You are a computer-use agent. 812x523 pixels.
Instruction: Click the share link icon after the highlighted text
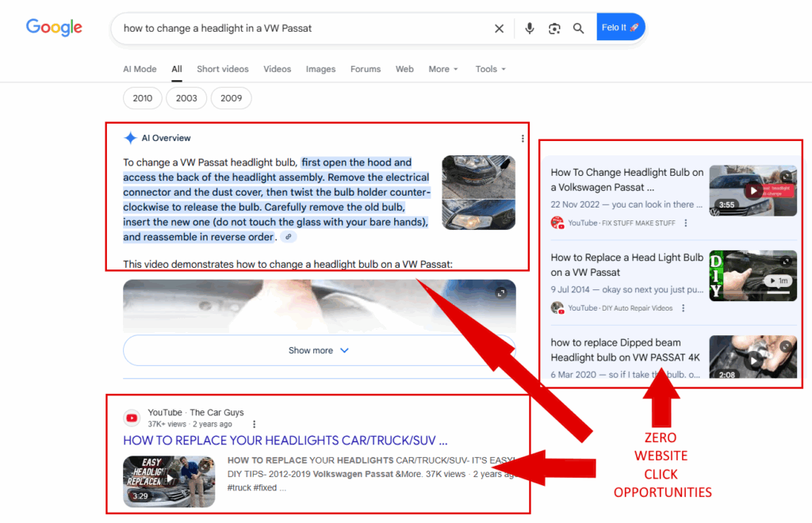(x=287, y=236)
